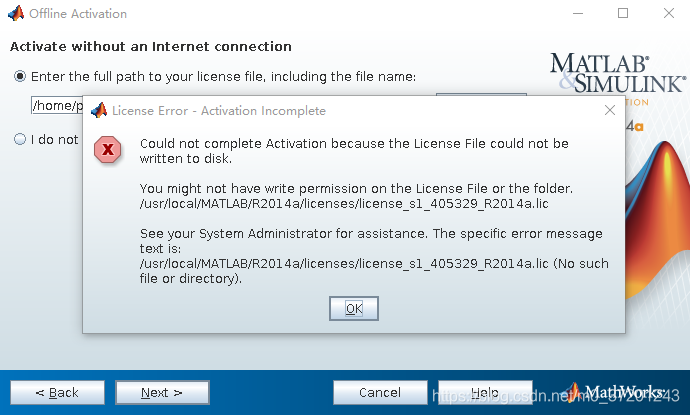Click the red error X icon
Viewport: 690px width, 415px height.
click(107, 150)
